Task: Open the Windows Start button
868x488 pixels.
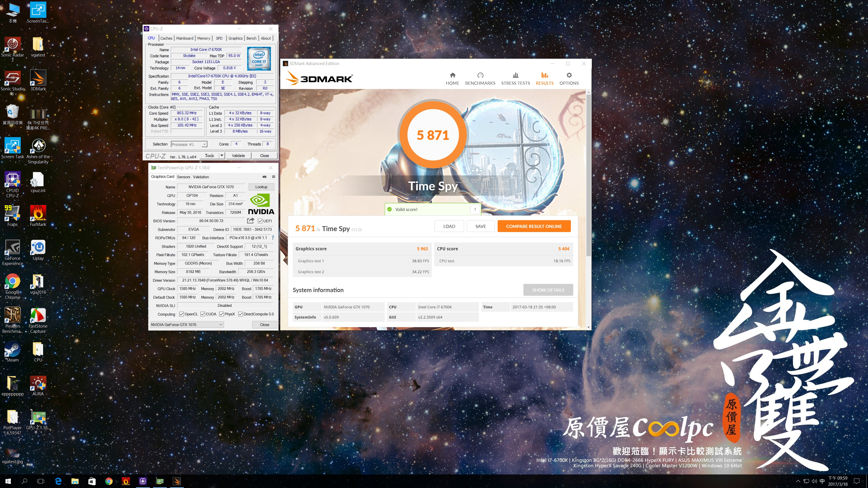Action: point(8,481)
